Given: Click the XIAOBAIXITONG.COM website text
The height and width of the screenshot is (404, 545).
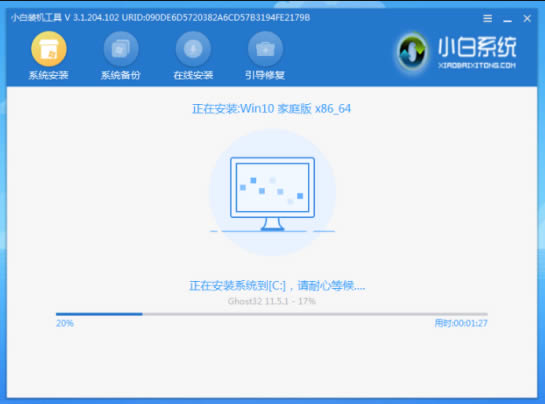Looking at the screenshot, I should point(477,65).
